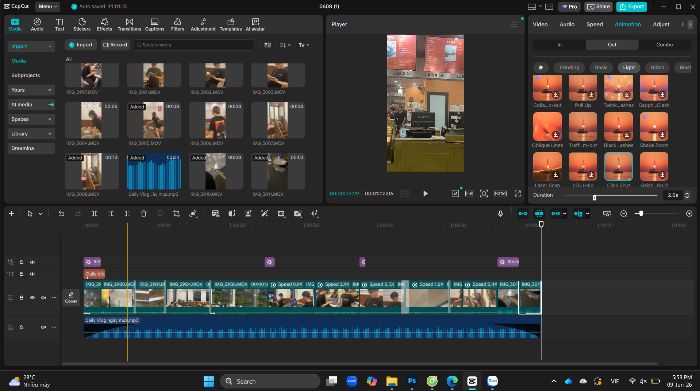Click the Search media input field

tap(194, 45)
